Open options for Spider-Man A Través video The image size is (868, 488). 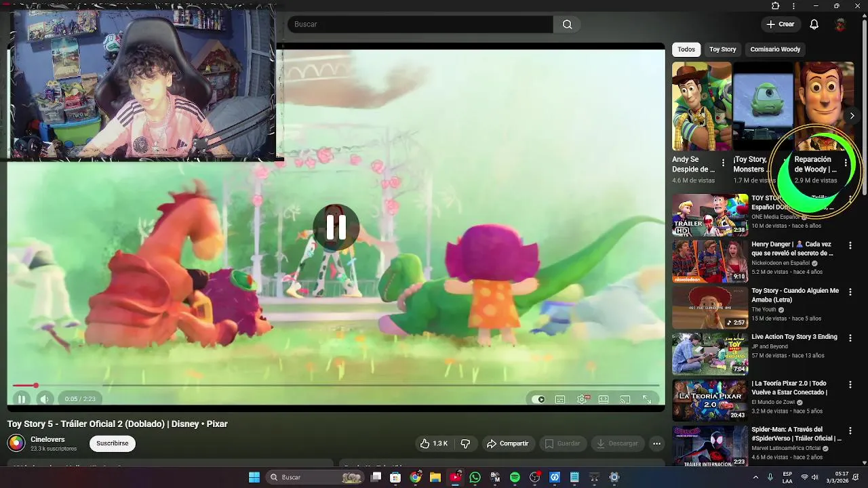[850, 430]
